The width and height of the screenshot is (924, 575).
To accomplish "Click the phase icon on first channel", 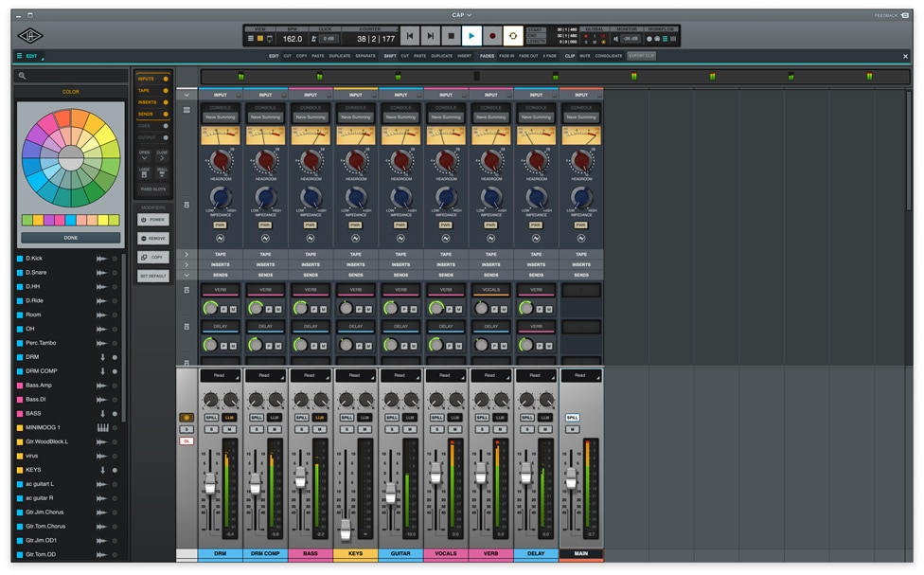I will [221, 239].
